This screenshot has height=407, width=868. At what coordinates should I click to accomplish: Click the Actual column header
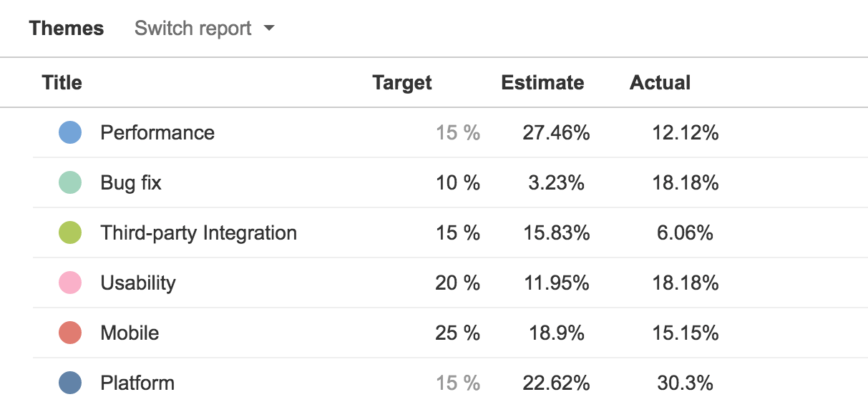point(660,82)
